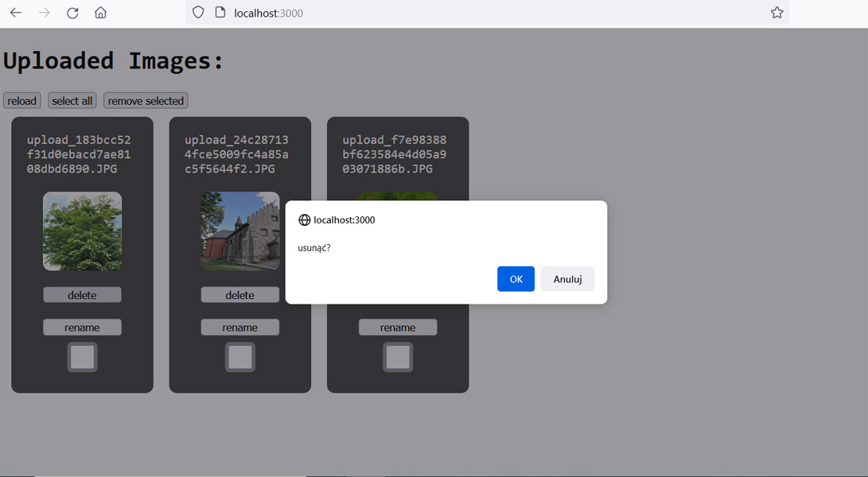Click the browser back arrow

(16, 13)
